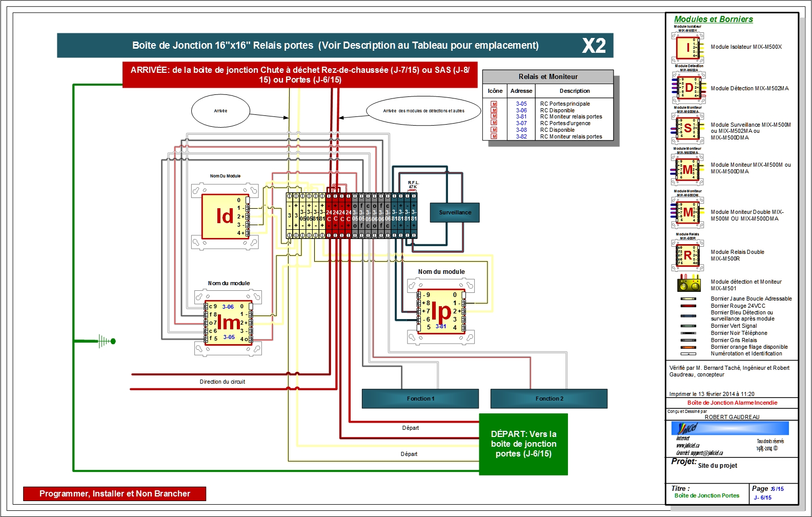This screenshot has width=812, height=517.
Task: Select the 'Ip' module in the diagram
Action: click(x=441, y=311)
